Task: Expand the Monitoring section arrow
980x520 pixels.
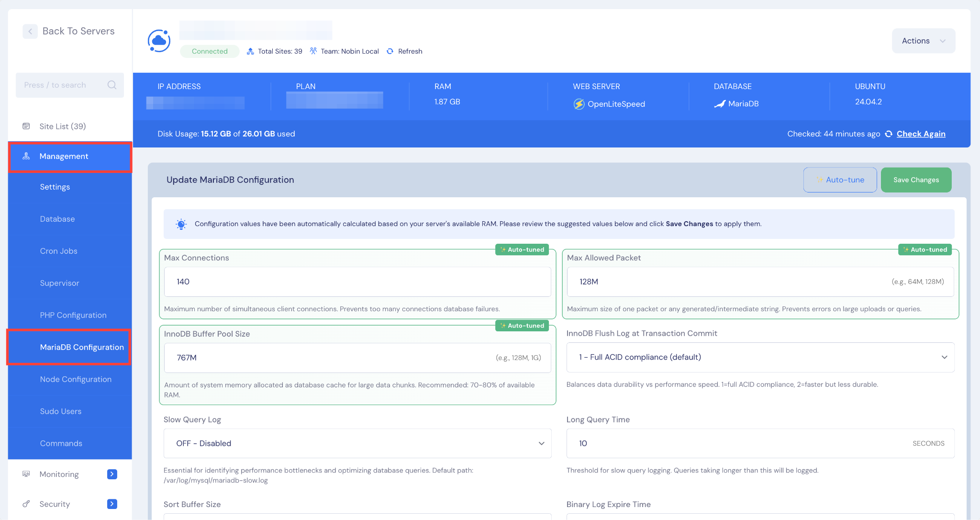Action: pyautogui.click(x=112, y=474)
